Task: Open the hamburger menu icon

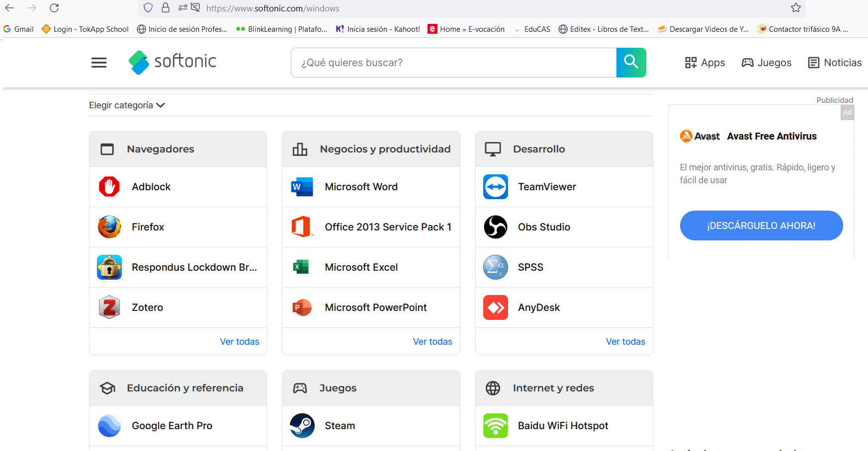Action: [99, 63]
